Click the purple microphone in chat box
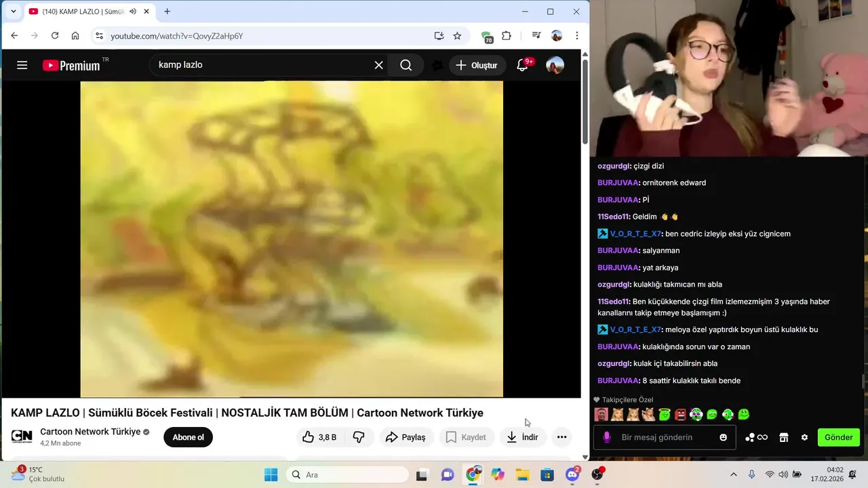 pos(607,437)
